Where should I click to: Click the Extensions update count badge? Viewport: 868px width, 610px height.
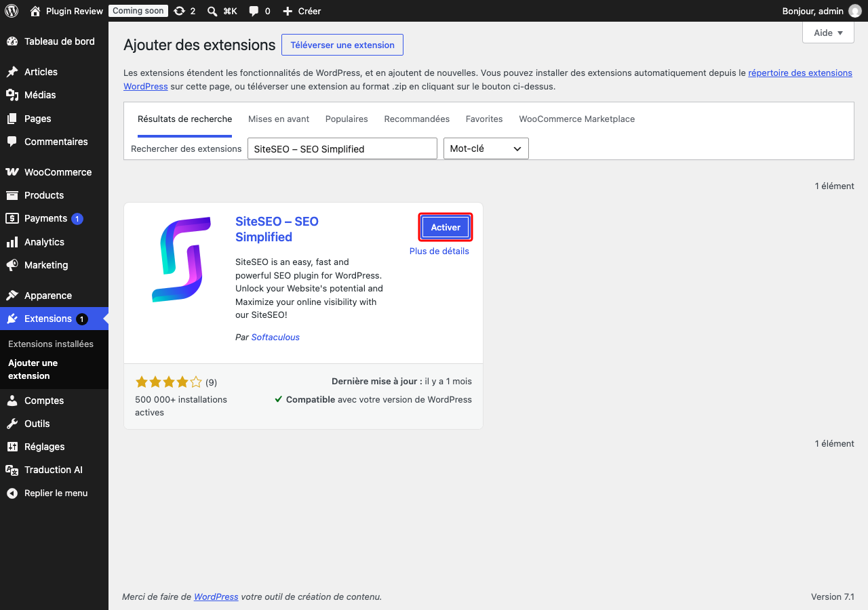point(82,319)
